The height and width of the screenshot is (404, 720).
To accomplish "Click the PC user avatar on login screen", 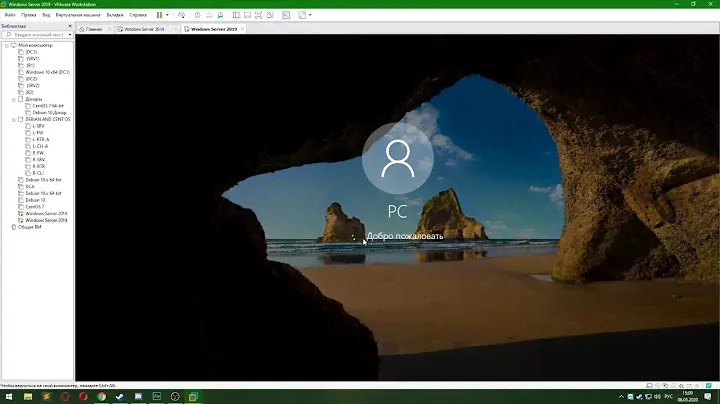I will click(x=397, y=159).
